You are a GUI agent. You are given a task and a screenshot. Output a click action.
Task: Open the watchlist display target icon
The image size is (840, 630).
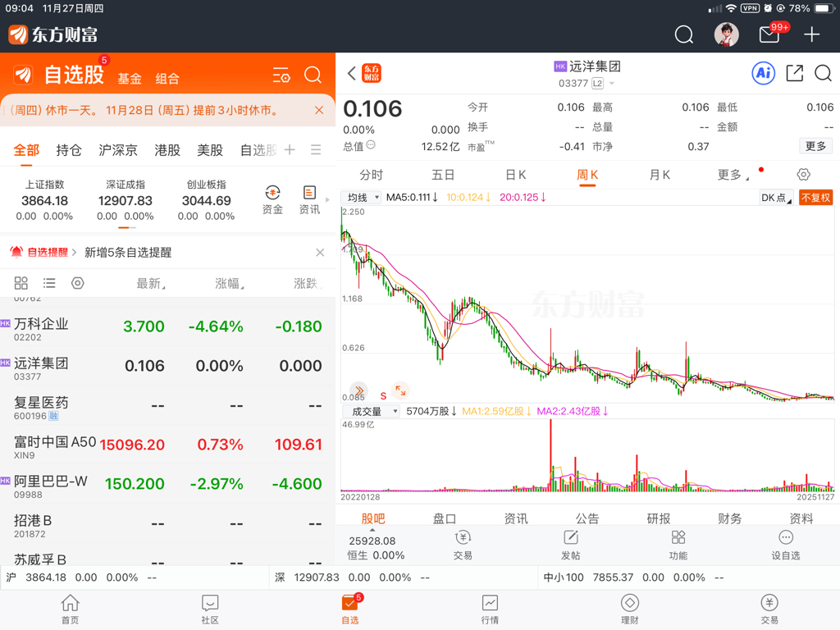click(x=78, y=283)
